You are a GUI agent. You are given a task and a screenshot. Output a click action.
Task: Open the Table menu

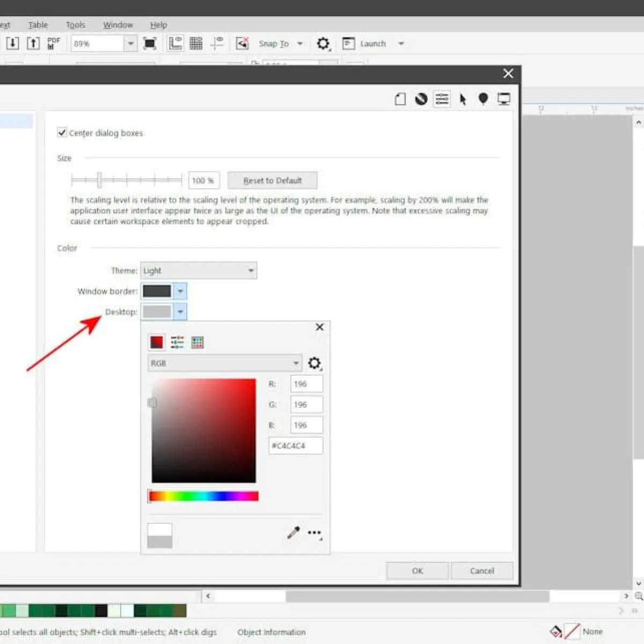38,25
